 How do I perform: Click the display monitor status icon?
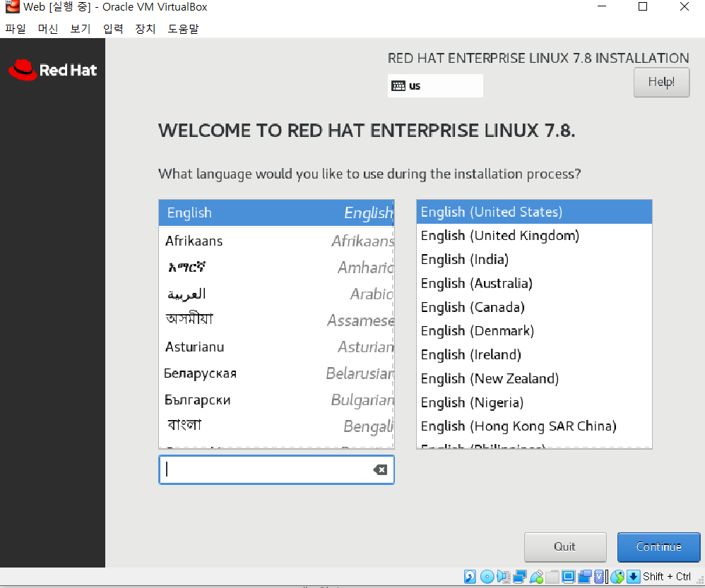coord(569,576)
